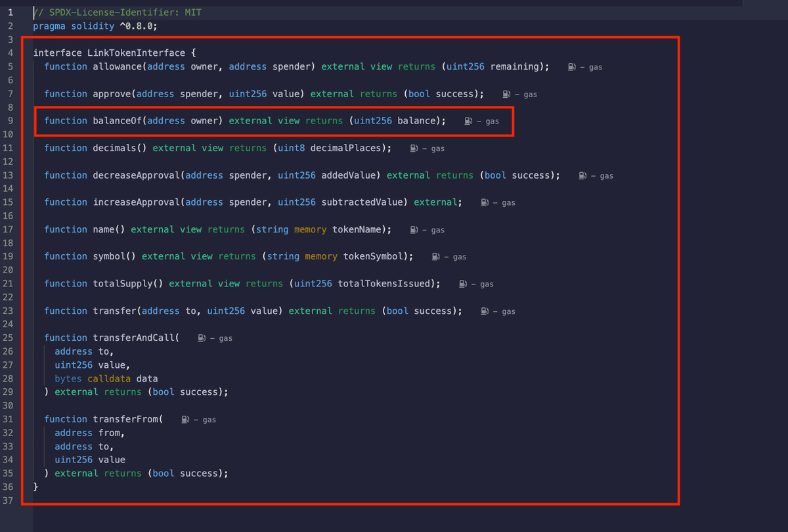Click the transferAndCall function name
This screenshot has width=788, height=532.
click(134, 338)
